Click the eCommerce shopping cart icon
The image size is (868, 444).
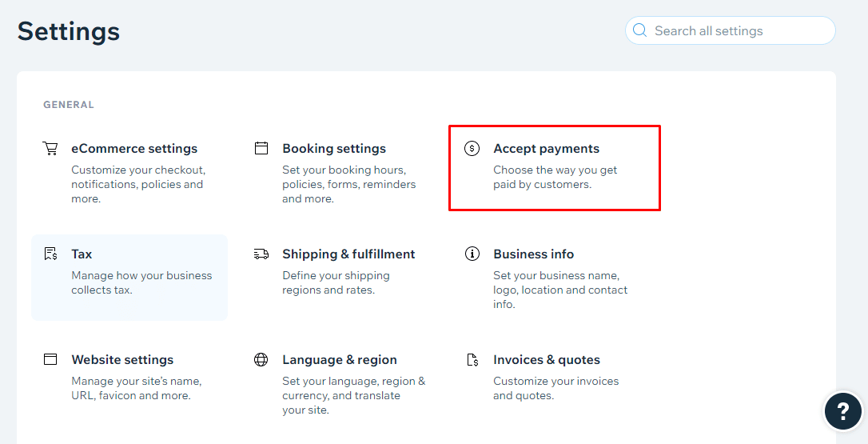[50, 149]
